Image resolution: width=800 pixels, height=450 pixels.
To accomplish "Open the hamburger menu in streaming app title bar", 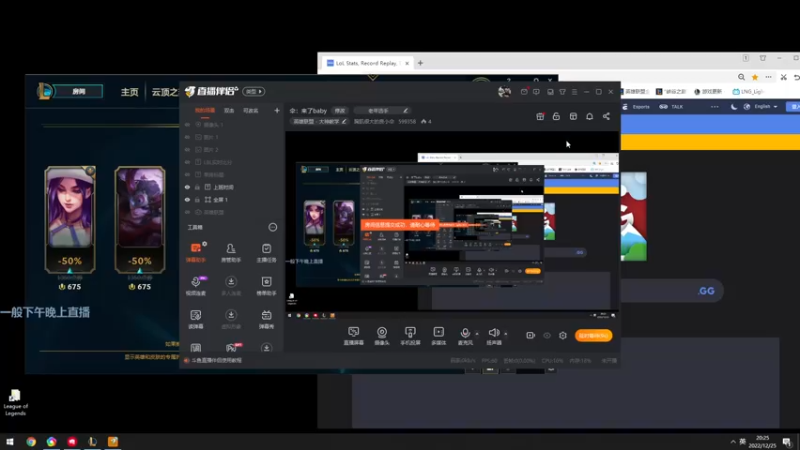I will pyautogui.click(x=574, y=92).
